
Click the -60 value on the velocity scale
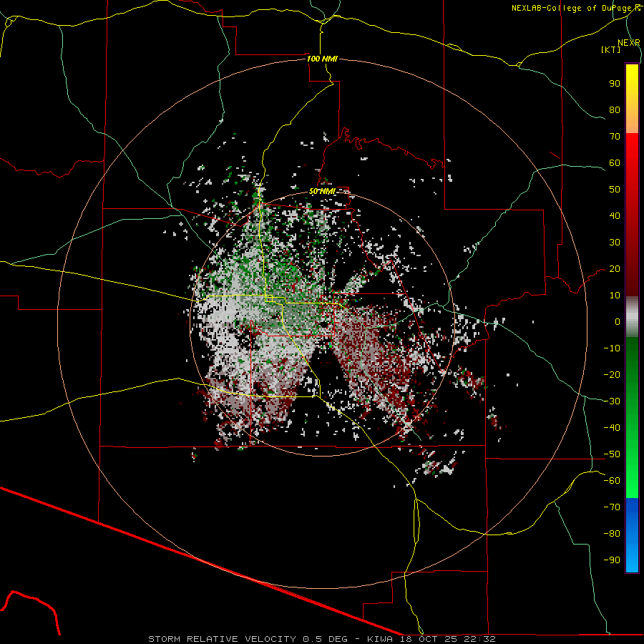click(x=612, y=481)
